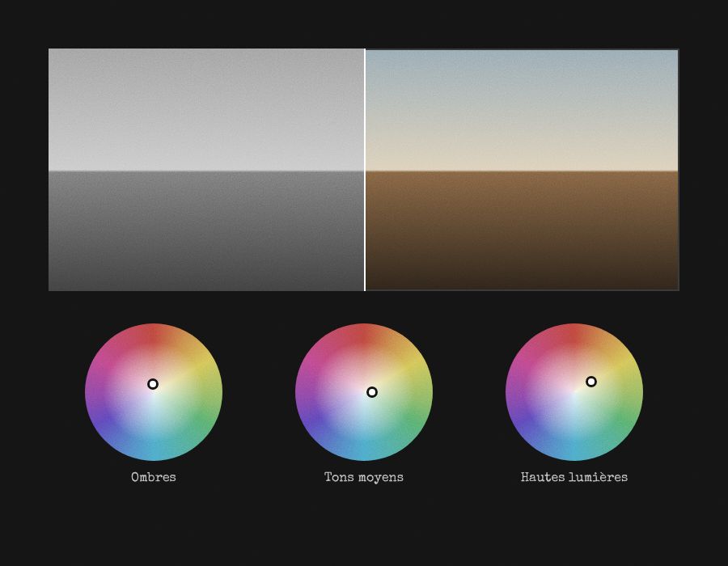Click the ungraded grayscale preview half
The height and width of the screenshot is (566, 728).
(206, 170)
